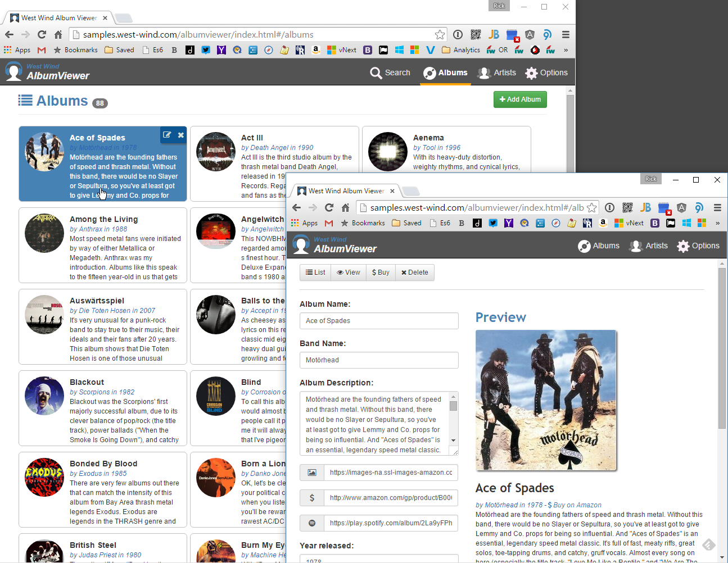Click JB extension icon in front window
This screenshot has height=563, width=728.
point(645,208)
